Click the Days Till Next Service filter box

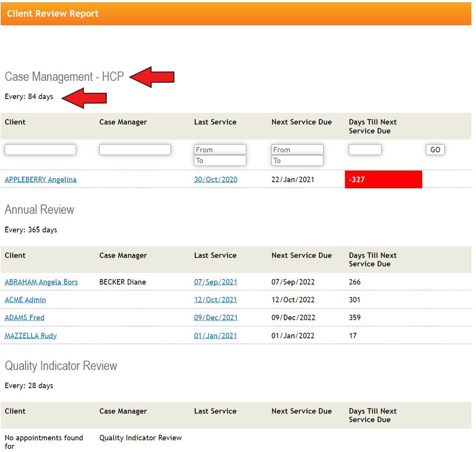(365, 149)
